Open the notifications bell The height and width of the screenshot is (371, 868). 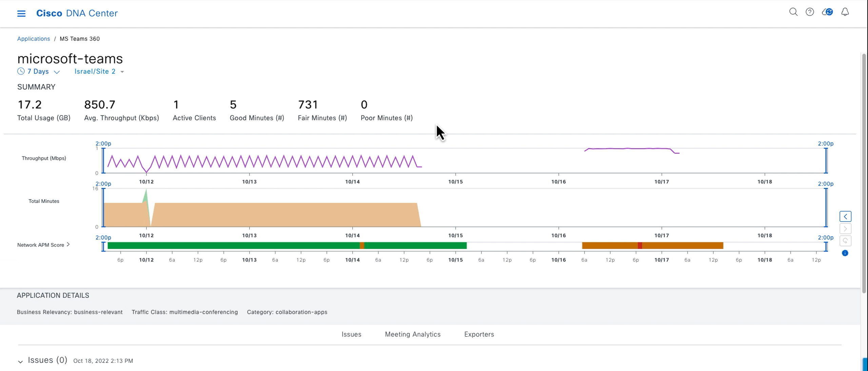[x=845, y=12]
